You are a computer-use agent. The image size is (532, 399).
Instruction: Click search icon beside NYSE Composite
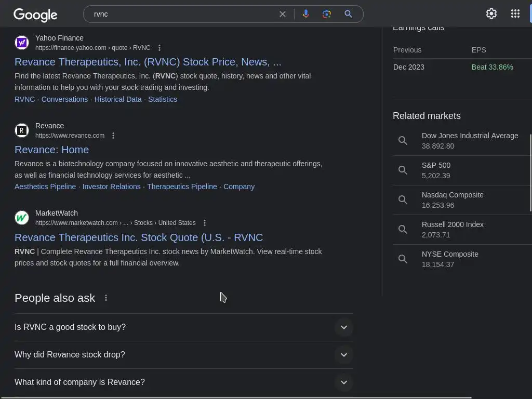pos(403,259)
